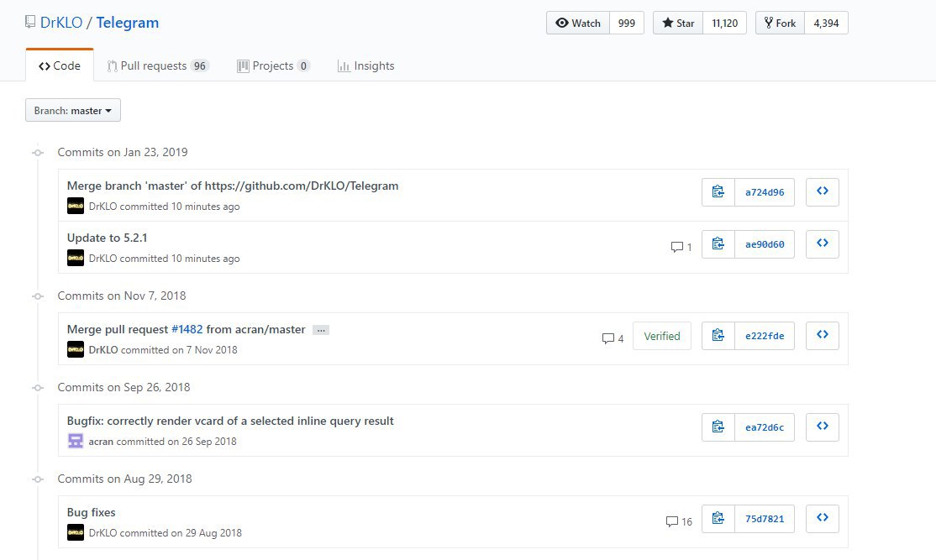
Task: Open commit hash ea72d6c
Action: pos(765,427)
